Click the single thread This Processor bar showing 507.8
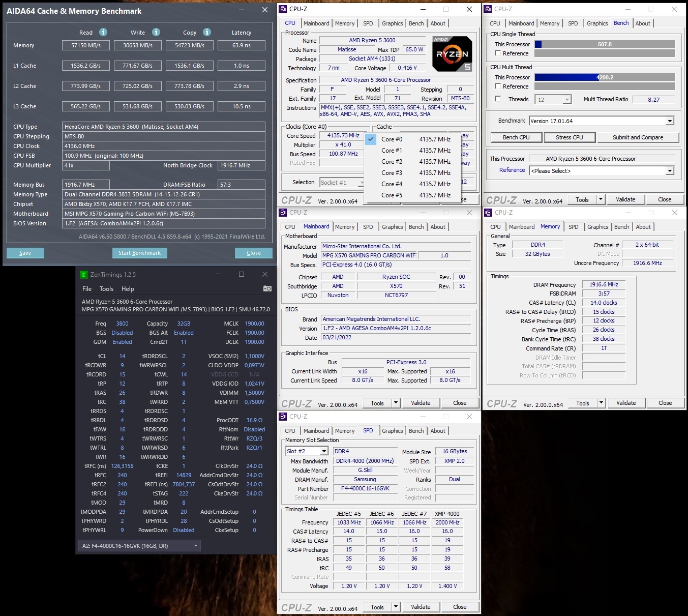 605,44
